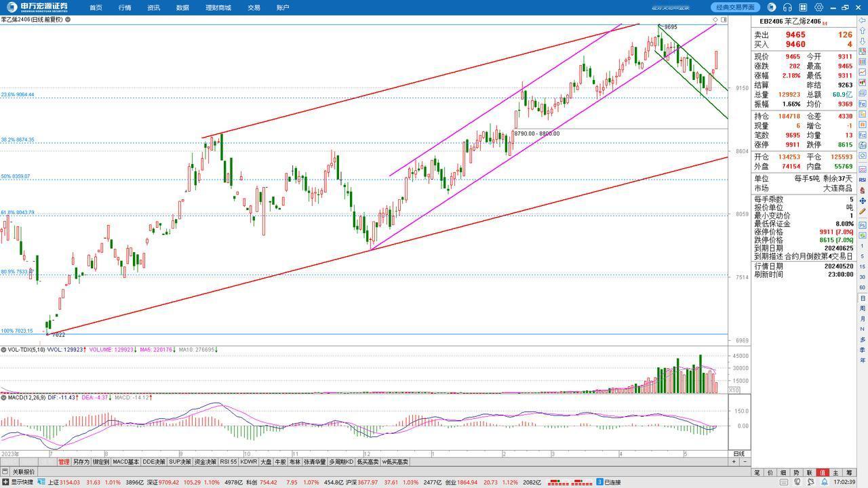
Task: Select the 大盘 indicator template
Action: pos(266,462)
